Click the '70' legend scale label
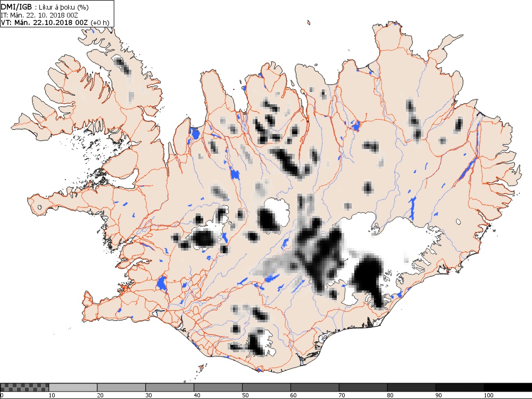The image size is (532, 399). pos(342,395)
